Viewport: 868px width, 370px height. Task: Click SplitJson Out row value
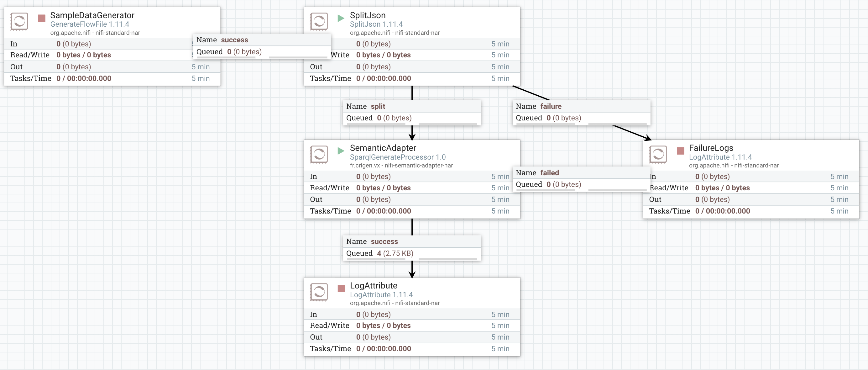click(x=373, y=67)
